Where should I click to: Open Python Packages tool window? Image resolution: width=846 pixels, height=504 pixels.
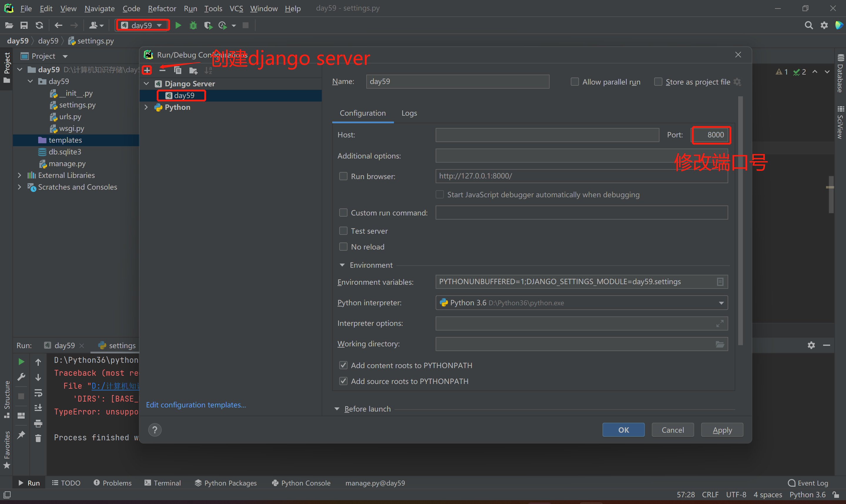pos(226,483)
